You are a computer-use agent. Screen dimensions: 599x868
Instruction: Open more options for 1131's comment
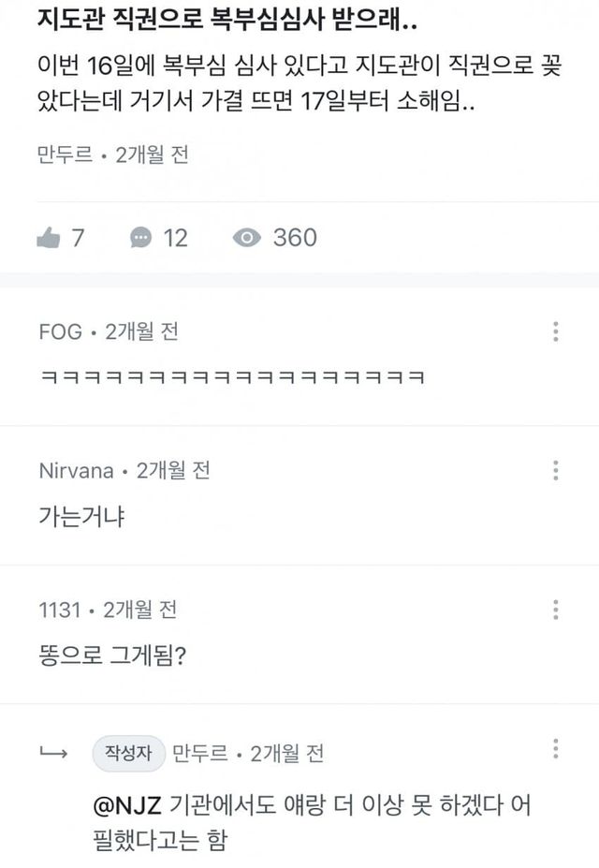coord(556,610)
